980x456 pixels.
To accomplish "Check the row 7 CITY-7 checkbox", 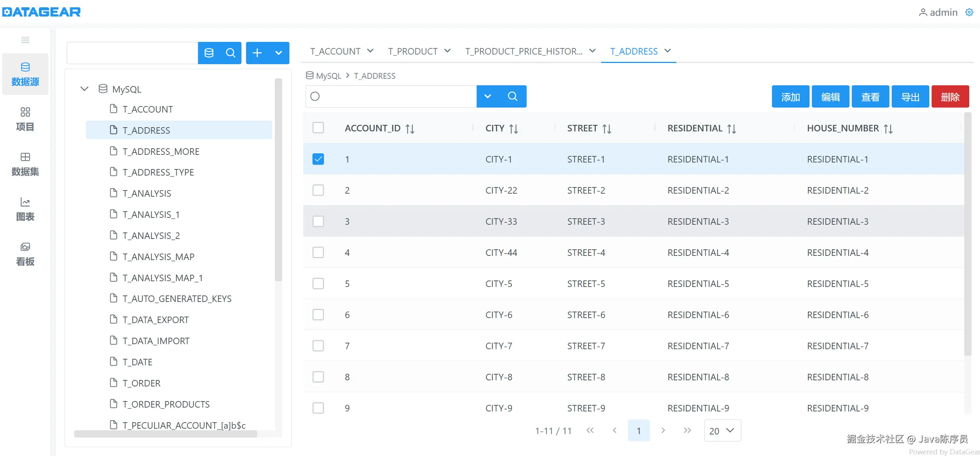I will coord(318,345).
